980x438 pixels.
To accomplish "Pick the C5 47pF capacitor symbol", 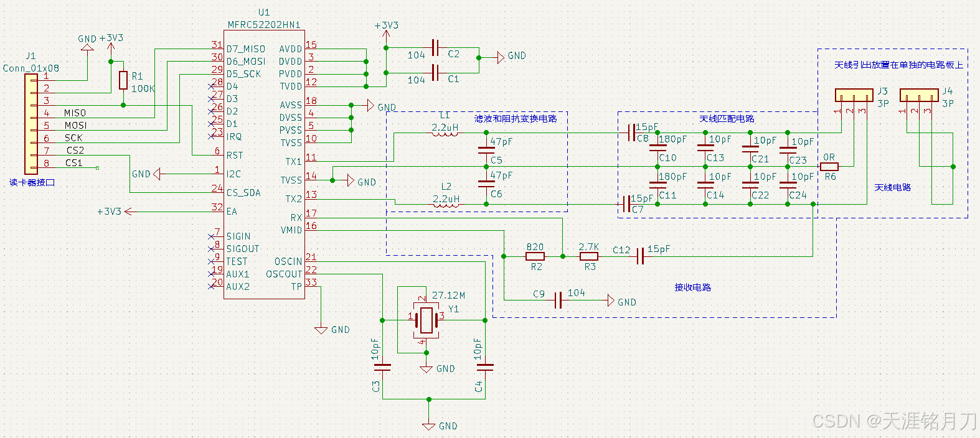I will (486, 150).
